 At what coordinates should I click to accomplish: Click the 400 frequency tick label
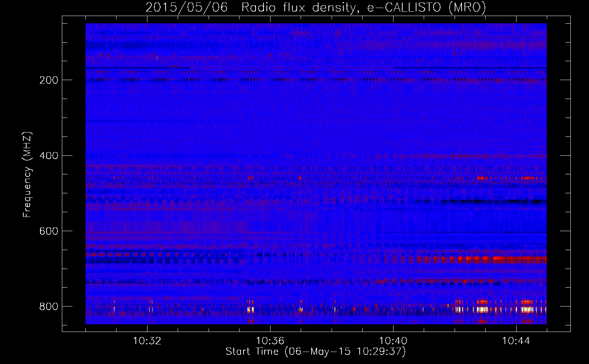click(x=49, y=156)
